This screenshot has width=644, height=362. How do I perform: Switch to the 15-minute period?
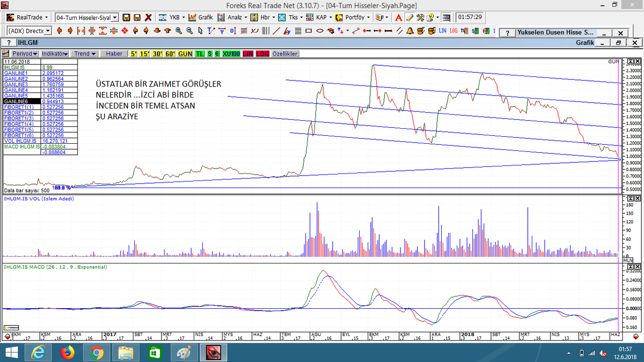click(x=144, y=54)
